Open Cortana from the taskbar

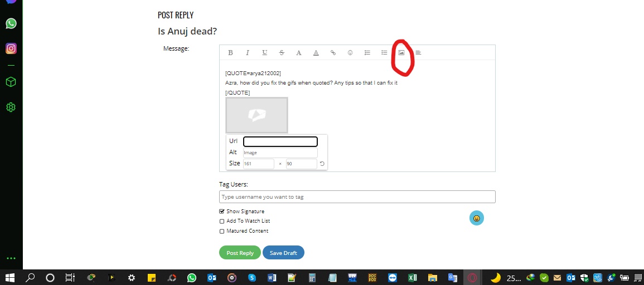click(x=50, y=278)
